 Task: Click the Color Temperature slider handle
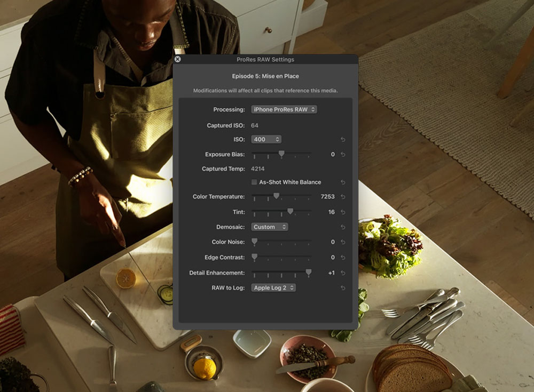pyautogui.click(x=276, y=196)
